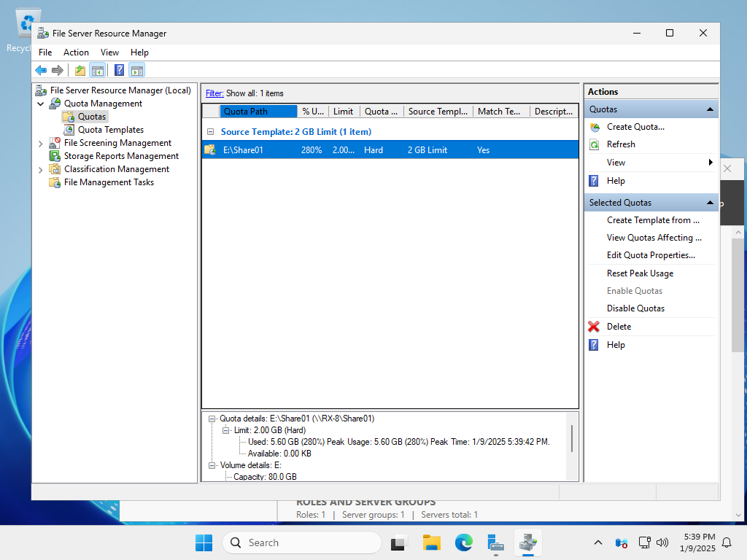Select Storage Reports Management tree item

[122, 156]
